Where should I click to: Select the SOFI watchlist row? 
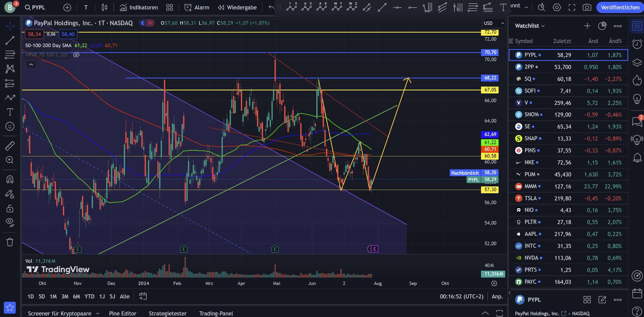pyautogui.click(x=568, y=91)
